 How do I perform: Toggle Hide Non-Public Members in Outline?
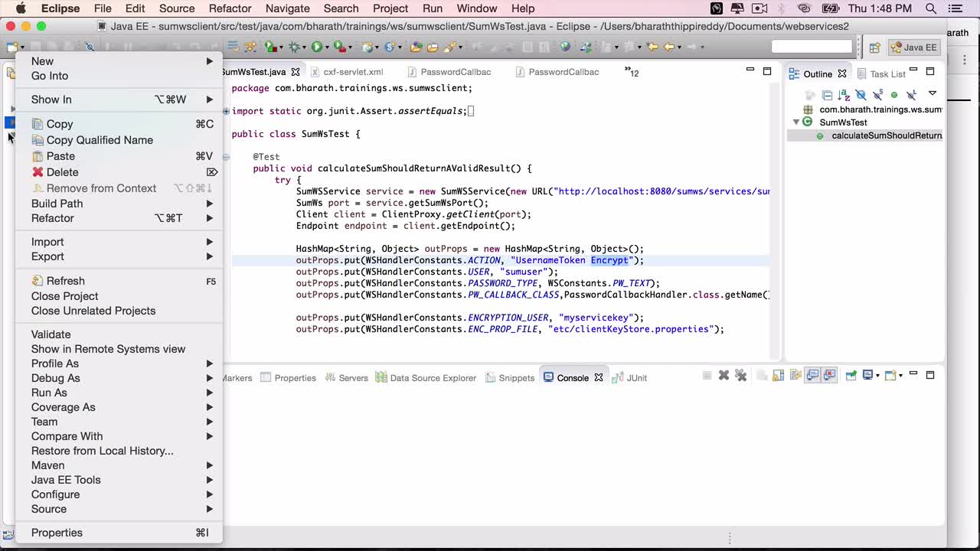click(x=894, y=95)
